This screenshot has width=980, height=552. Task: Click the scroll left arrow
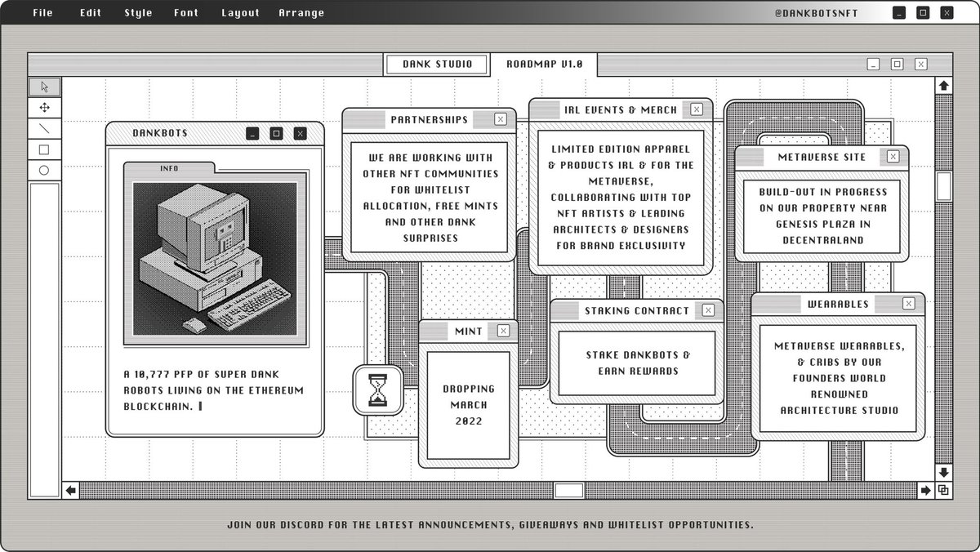(x=71, y=490)
